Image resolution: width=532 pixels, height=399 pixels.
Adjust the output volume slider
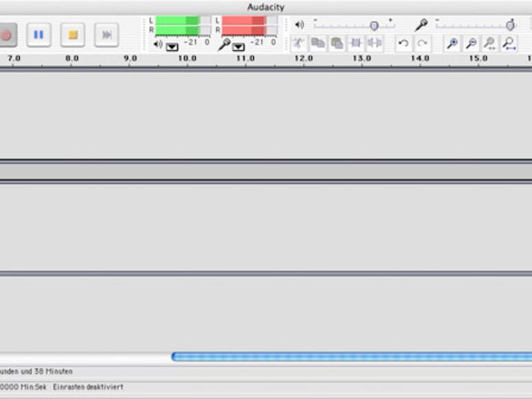coord(374,26)
